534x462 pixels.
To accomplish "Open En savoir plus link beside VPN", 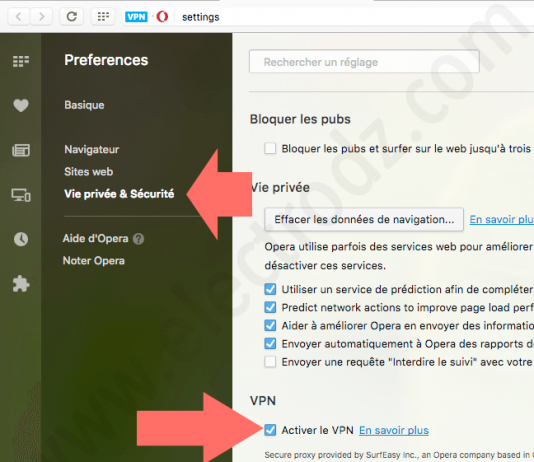I will (x=394, y=430).
